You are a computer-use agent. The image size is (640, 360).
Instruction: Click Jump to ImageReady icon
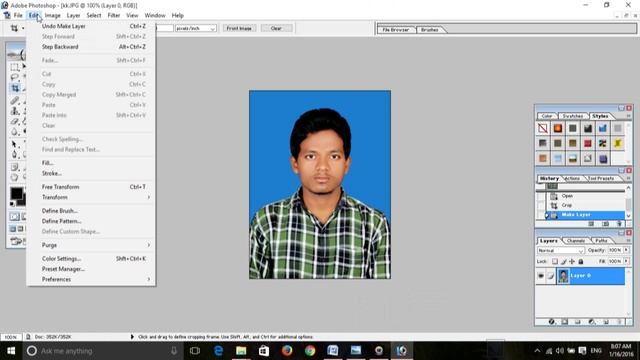16,241
